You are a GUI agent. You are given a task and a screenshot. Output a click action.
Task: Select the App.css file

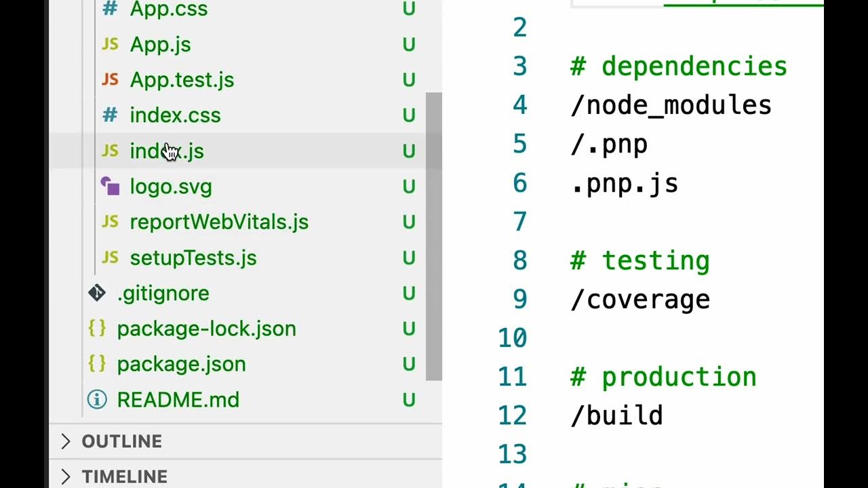coord(169,9)
